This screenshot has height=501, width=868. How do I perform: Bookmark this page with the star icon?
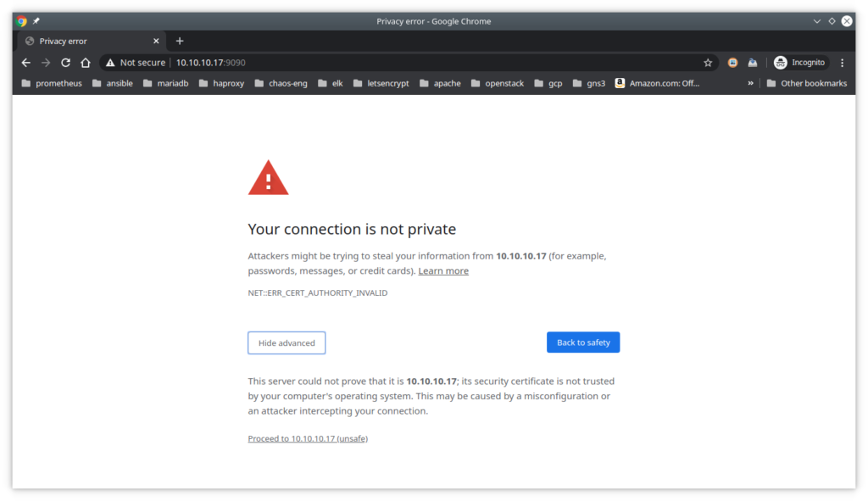(x=708, y=63)
